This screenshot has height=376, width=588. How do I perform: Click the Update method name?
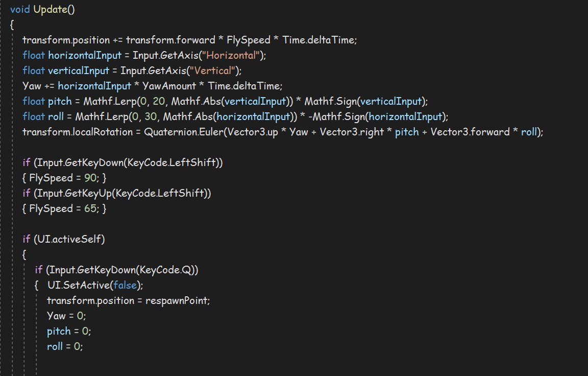(x=50, y=9)
